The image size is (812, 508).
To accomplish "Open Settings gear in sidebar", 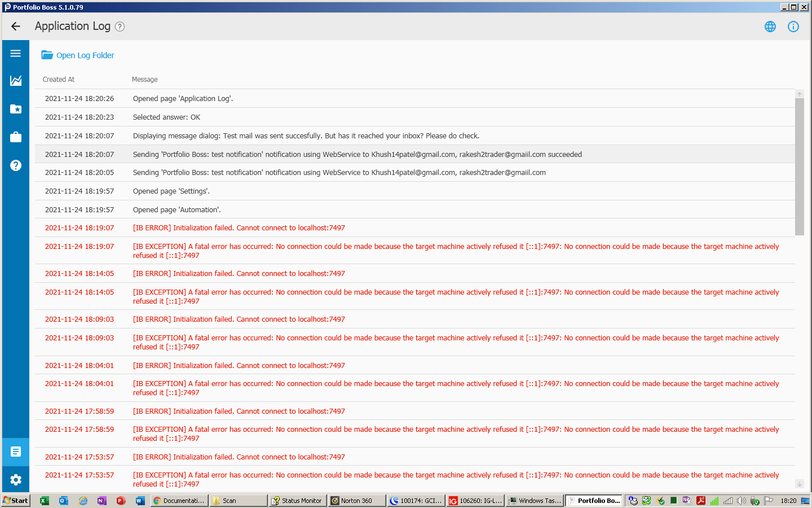I will (16, 480).
